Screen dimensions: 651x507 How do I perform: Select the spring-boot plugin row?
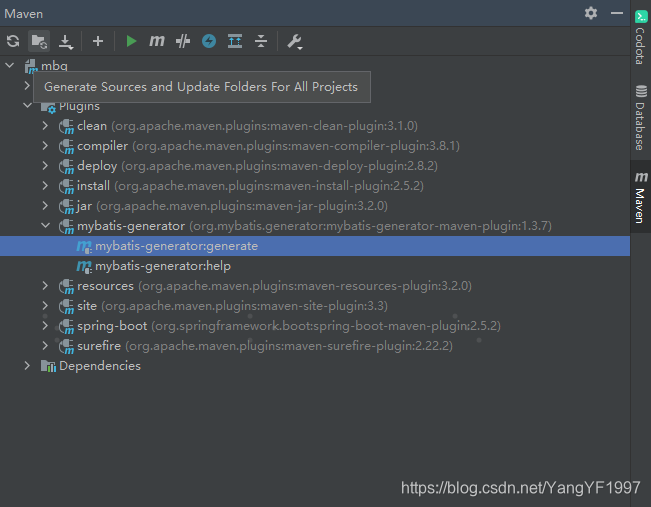click(x=315, y=326)
